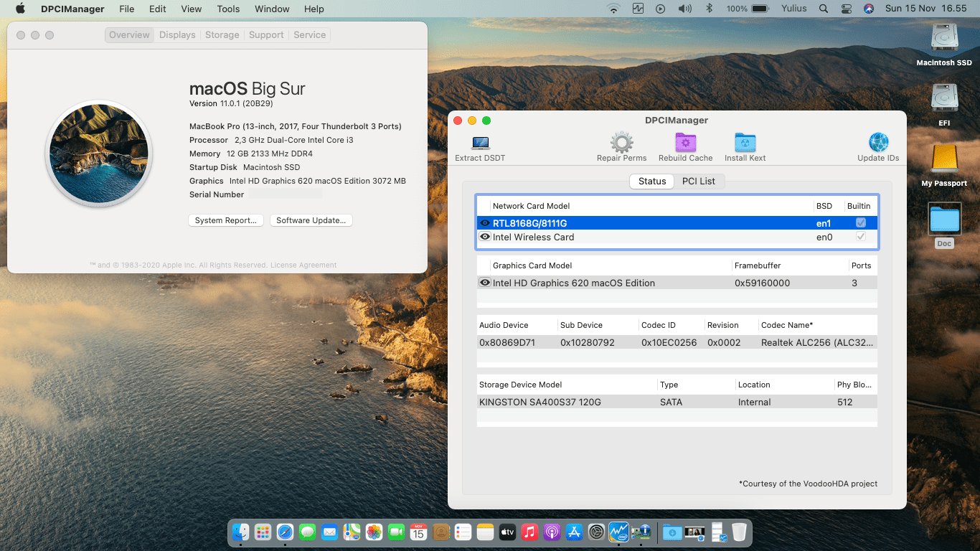Click the Repair Perms gear icon

coord(621,142)
